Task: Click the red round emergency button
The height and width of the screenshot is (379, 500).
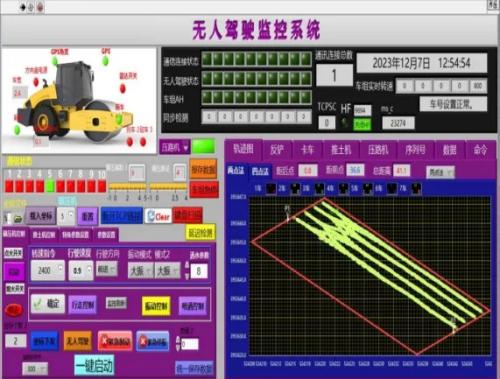Action: click(13, 310)
